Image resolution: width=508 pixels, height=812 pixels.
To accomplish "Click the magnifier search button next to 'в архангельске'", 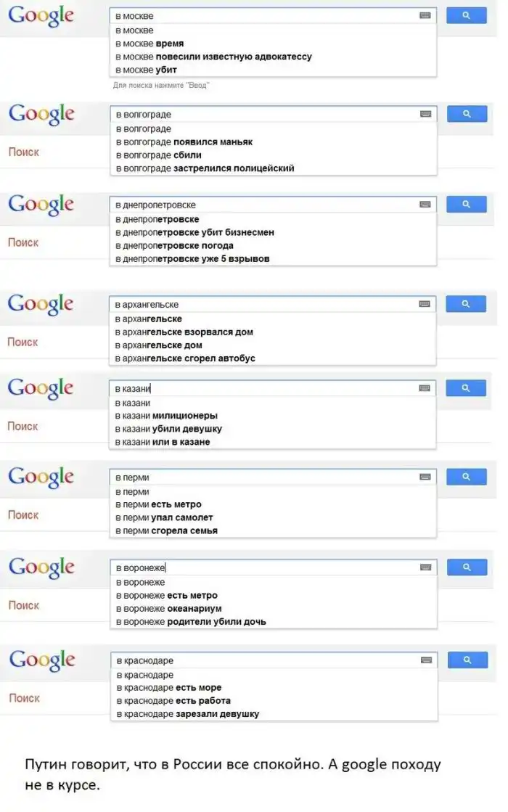I will (x=466, y=304).
